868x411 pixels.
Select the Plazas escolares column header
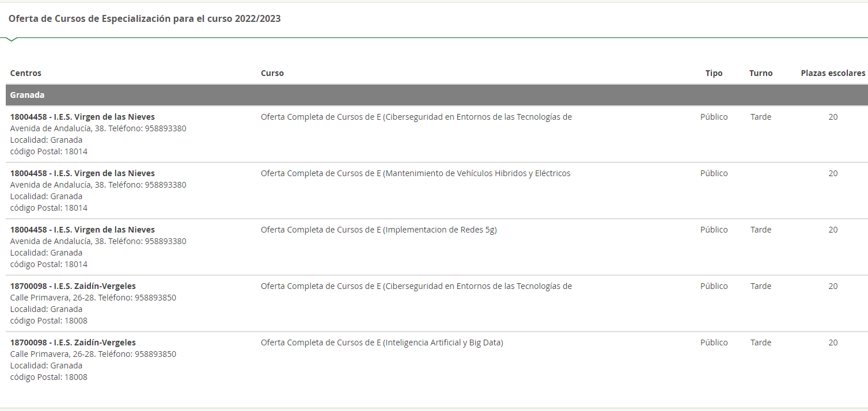tap(832, 73)
